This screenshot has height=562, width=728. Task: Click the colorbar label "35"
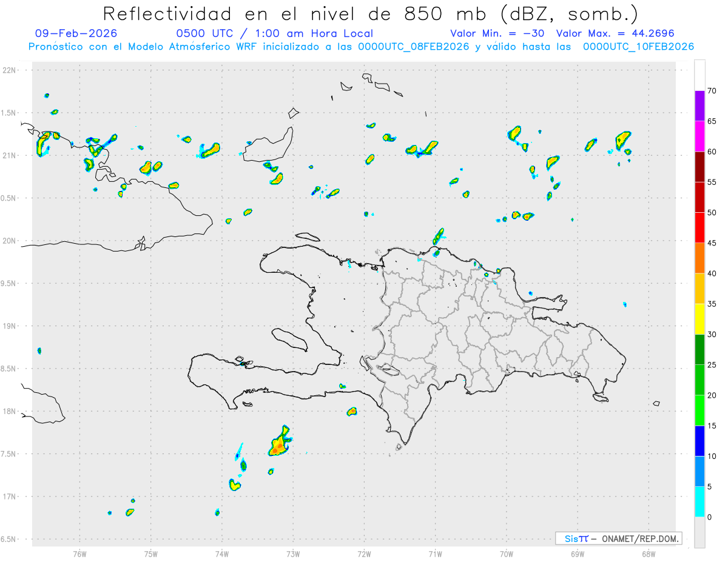pos(712,304)
